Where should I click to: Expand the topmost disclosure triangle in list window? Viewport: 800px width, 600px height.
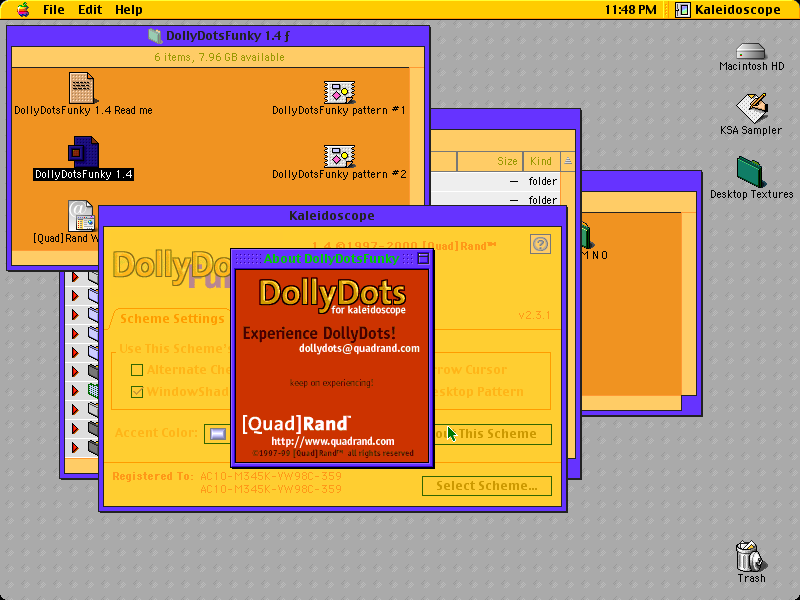click(x=76, y=277)
